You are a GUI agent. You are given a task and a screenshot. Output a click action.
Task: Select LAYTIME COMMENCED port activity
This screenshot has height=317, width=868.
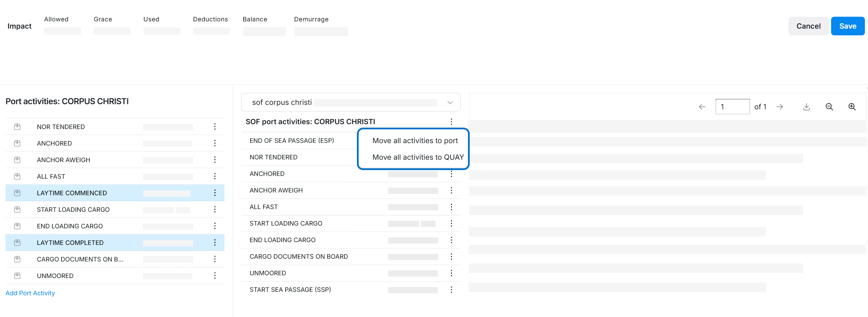point(115,193)
